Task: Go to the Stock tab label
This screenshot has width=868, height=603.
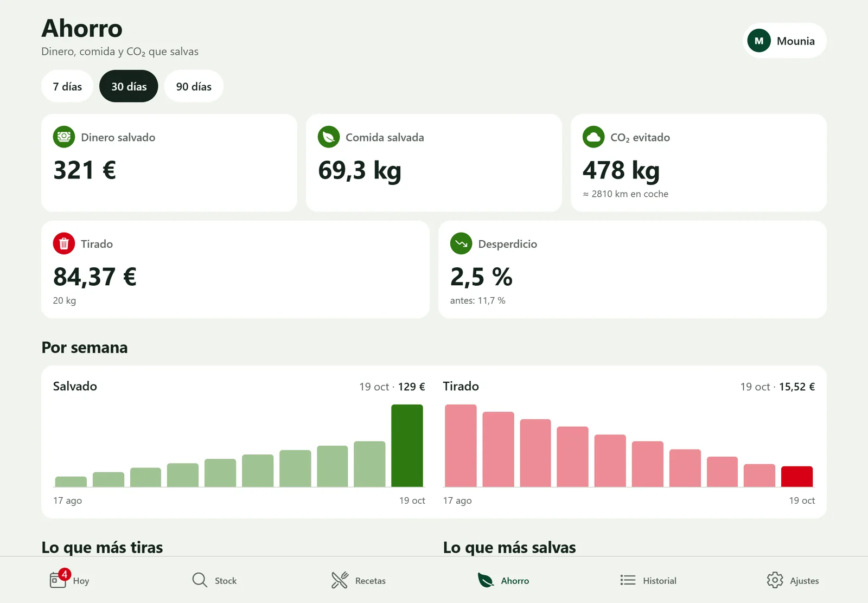Action: point(226,581)
